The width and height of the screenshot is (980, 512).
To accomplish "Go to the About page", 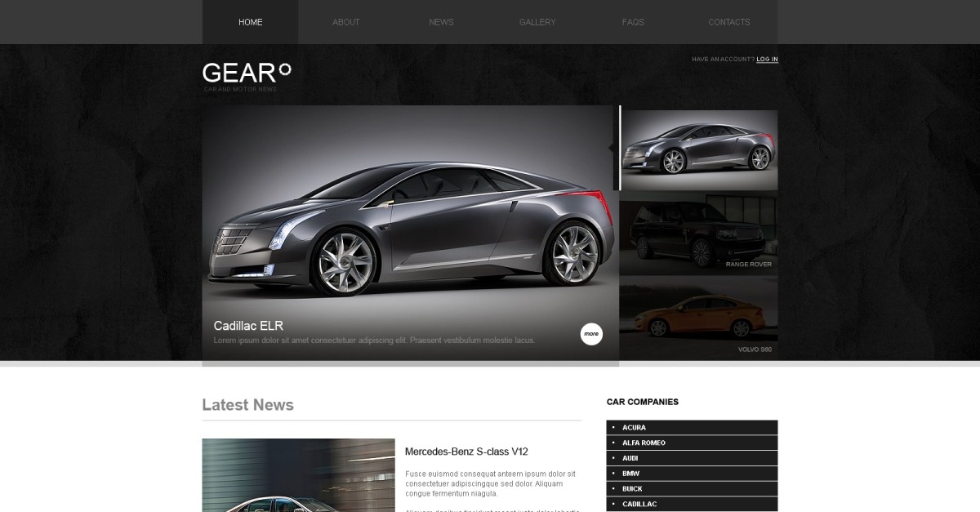I will [x=345, y=22].
